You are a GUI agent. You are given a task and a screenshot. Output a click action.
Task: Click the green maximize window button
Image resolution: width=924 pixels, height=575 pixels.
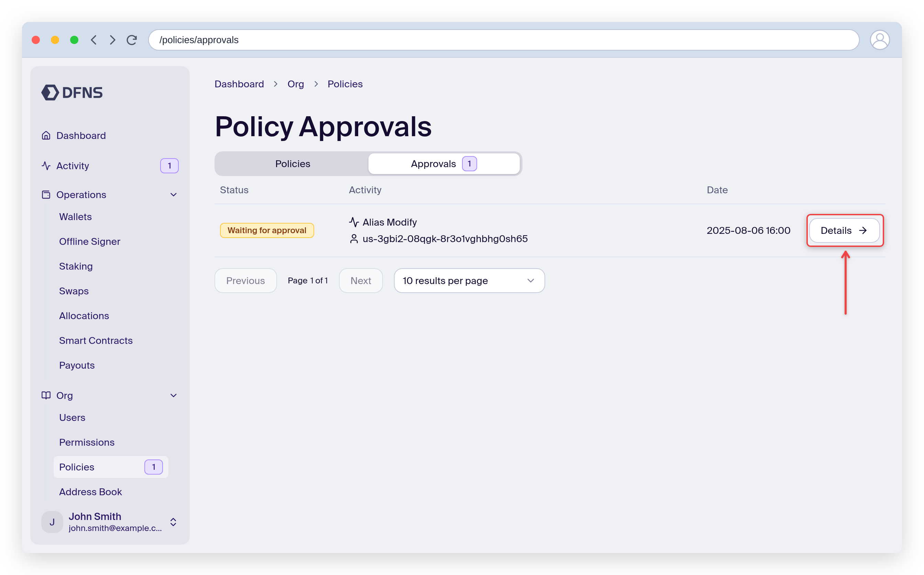(74, 40)
